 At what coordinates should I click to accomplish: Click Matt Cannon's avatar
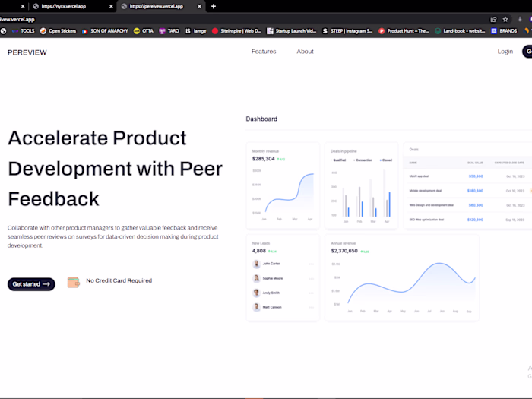point(257,307)
